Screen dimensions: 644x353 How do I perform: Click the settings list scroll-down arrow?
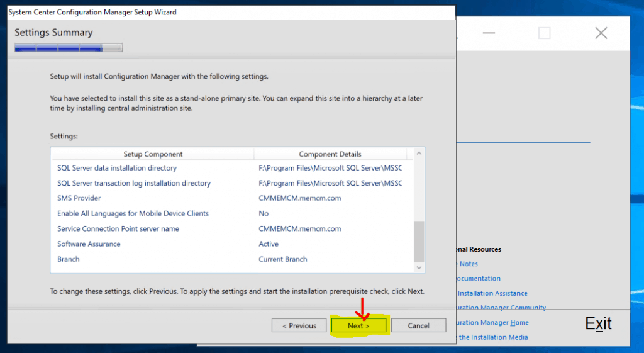[x=419, y=267]
